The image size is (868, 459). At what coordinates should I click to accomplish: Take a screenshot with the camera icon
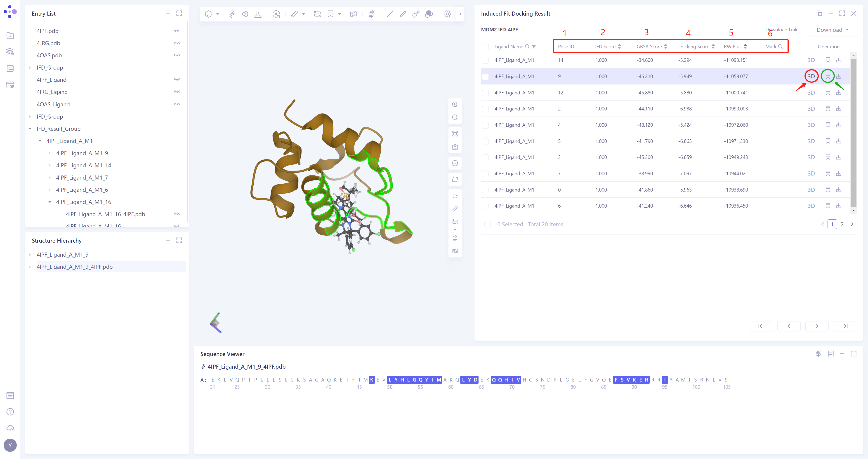point(455,147)
